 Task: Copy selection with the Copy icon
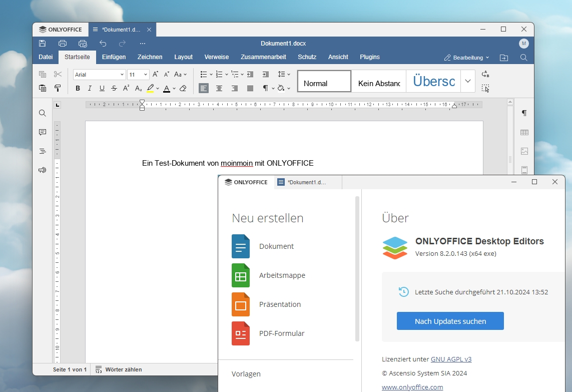pos(43,75)
